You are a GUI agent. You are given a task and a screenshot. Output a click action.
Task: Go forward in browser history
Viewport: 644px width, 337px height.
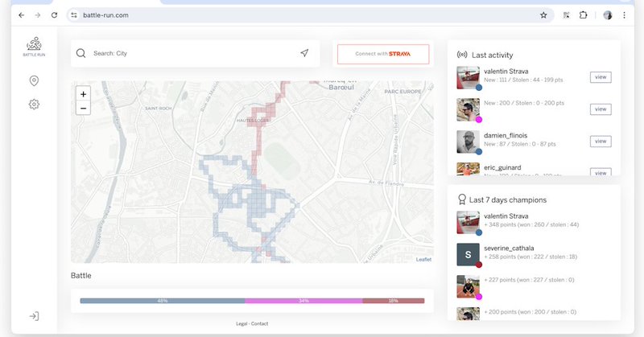tap(38, 15)
